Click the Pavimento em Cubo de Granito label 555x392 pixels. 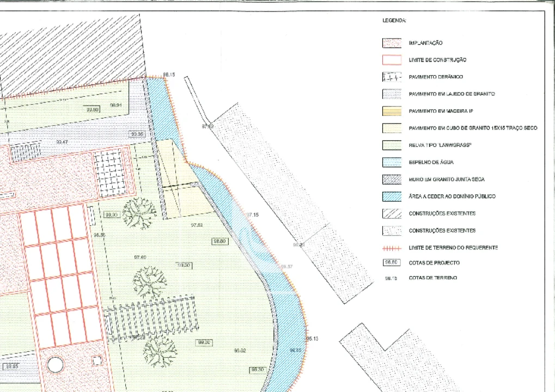[473, 128]
